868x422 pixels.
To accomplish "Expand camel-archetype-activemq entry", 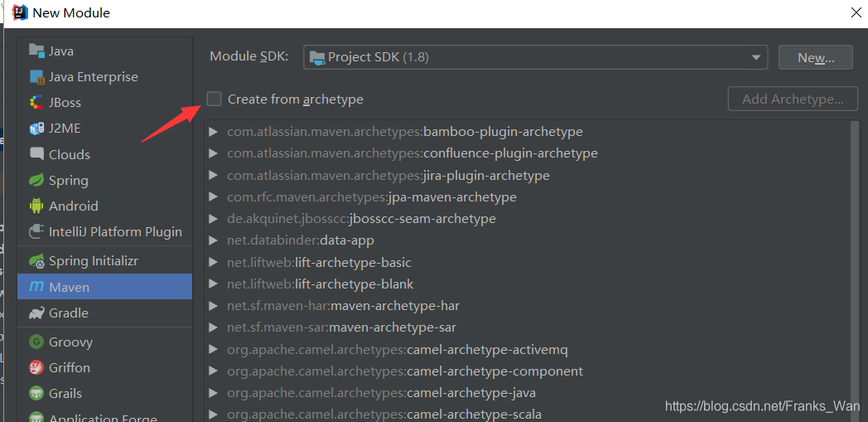I will [213, 349].
